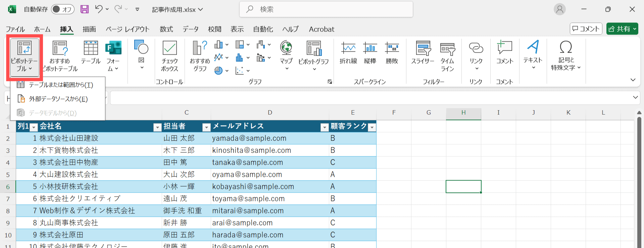Select row 6 header
This screenshot has height=248, width=644.
pyautogui.click(x=8, y=187)
